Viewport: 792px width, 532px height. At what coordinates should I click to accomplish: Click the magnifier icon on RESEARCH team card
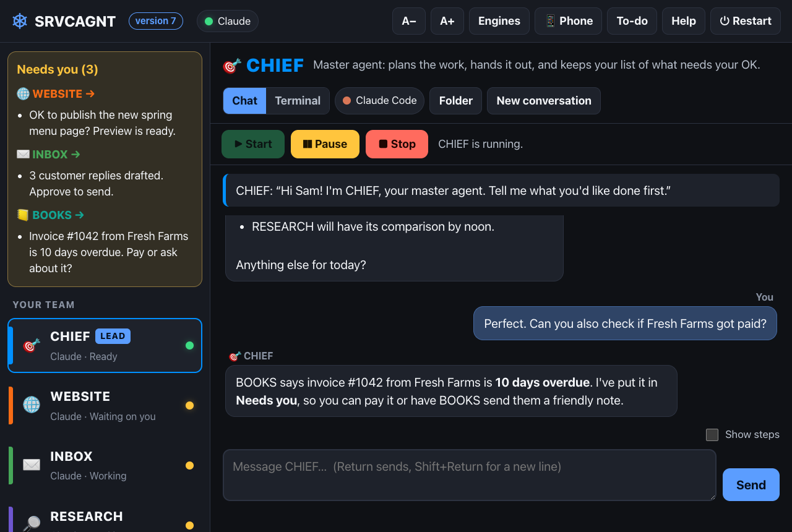[32, 523]
